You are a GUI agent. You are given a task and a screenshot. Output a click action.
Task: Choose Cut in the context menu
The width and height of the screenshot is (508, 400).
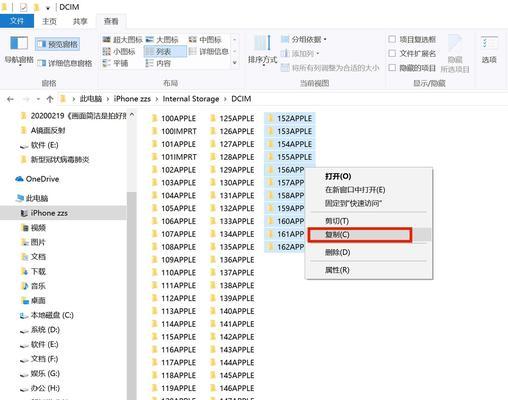tap(369, 221)
